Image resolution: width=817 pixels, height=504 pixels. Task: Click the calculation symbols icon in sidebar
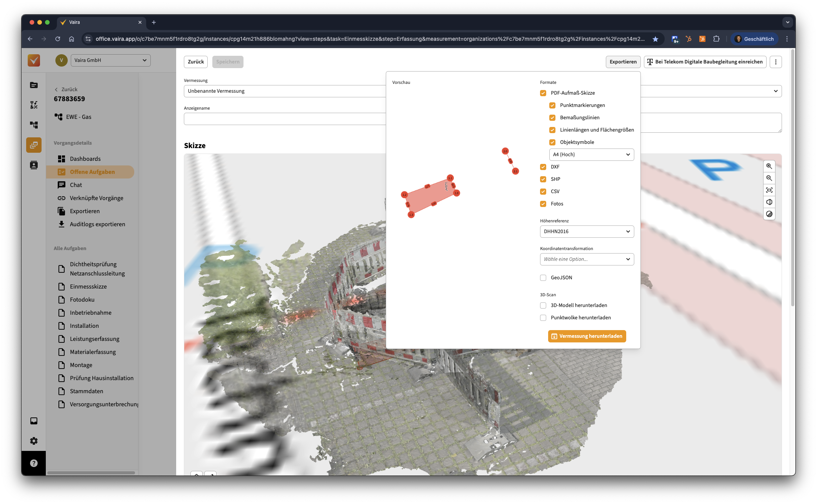coord(34,105)
